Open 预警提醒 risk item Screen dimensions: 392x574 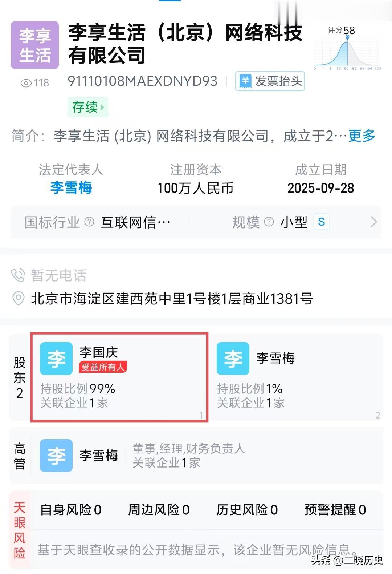point(335,510)
